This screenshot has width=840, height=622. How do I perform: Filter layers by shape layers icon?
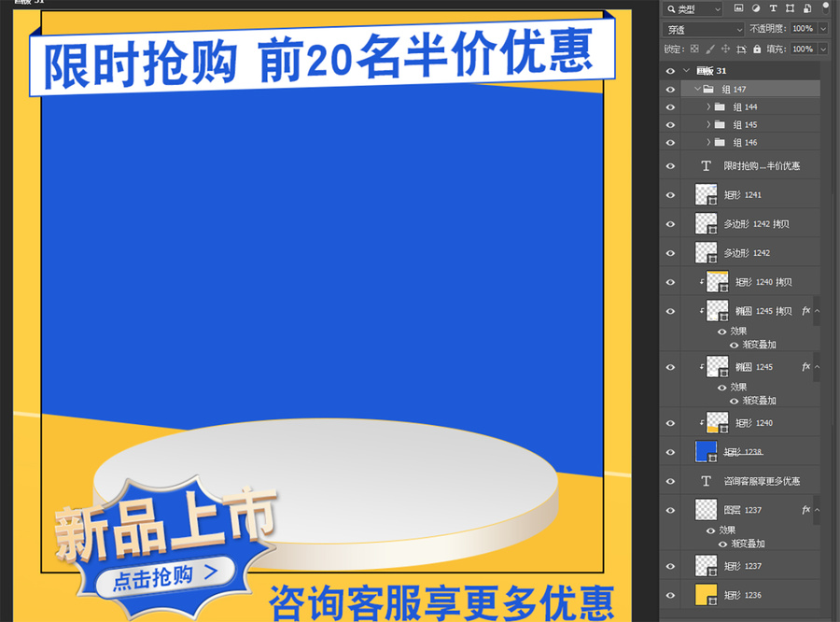point(791,8)
